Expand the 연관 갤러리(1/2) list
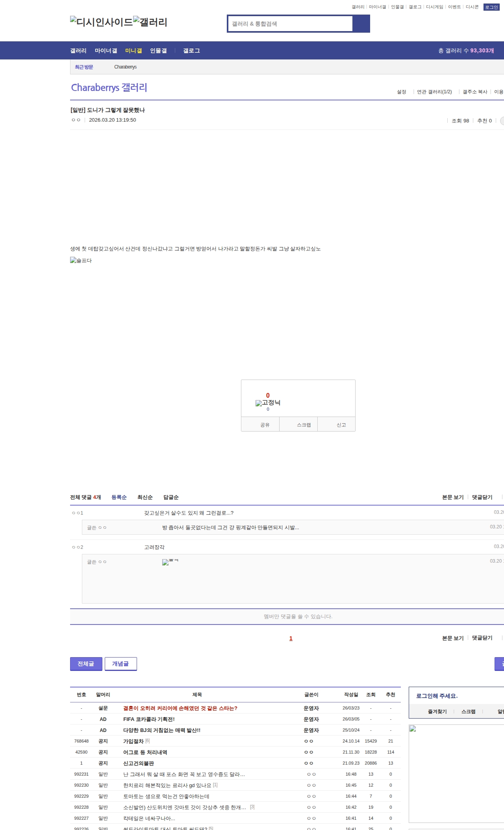The height and width of the screenshot is (830, 504). click(x=434, y=92)
